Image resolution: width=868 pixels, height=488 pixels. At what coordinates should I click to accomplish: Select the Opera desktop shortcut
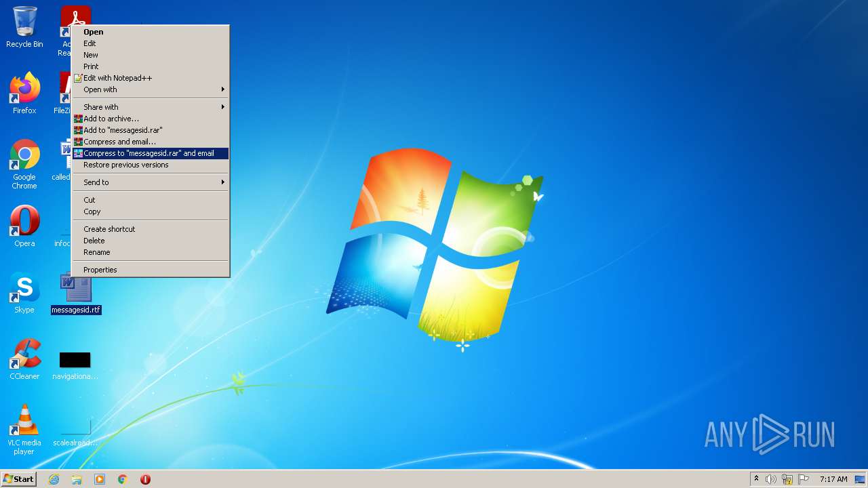tap(24, 226)
